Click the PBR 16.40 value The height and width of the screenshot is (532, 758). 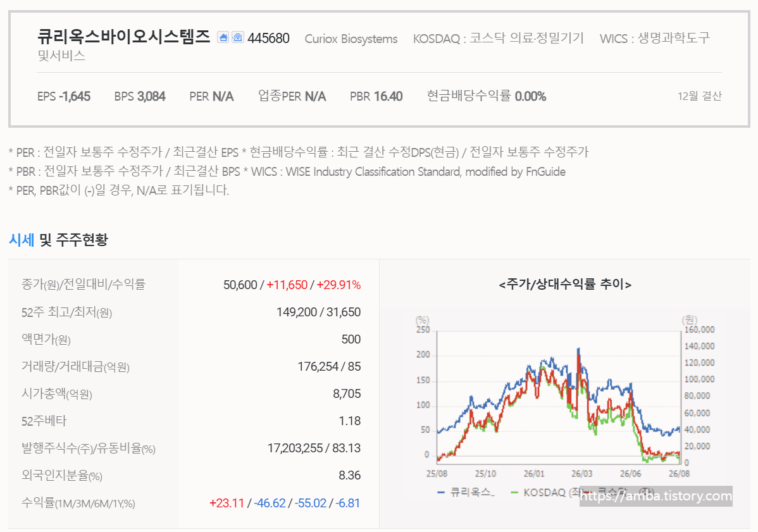[376, 97]
